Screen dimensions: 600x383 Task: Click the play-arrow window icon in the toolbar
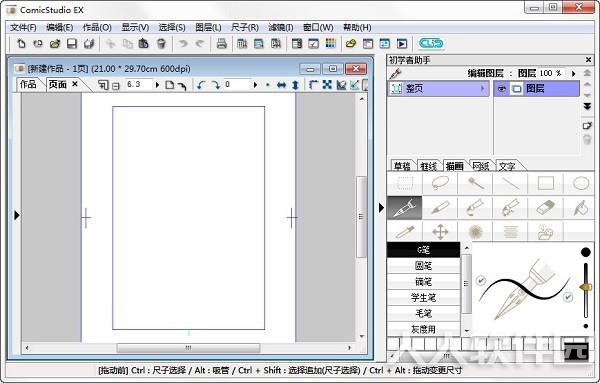402,44
